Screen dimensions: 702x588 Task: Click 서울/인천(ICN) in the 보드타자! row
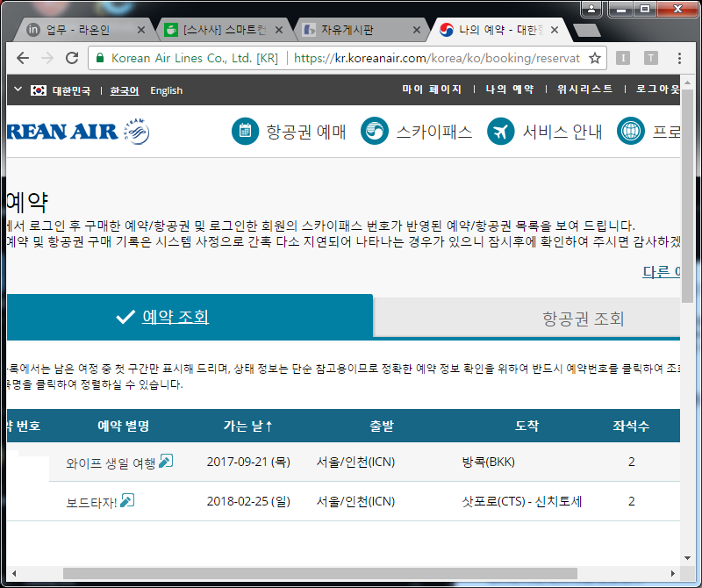[x=355, y=501]
